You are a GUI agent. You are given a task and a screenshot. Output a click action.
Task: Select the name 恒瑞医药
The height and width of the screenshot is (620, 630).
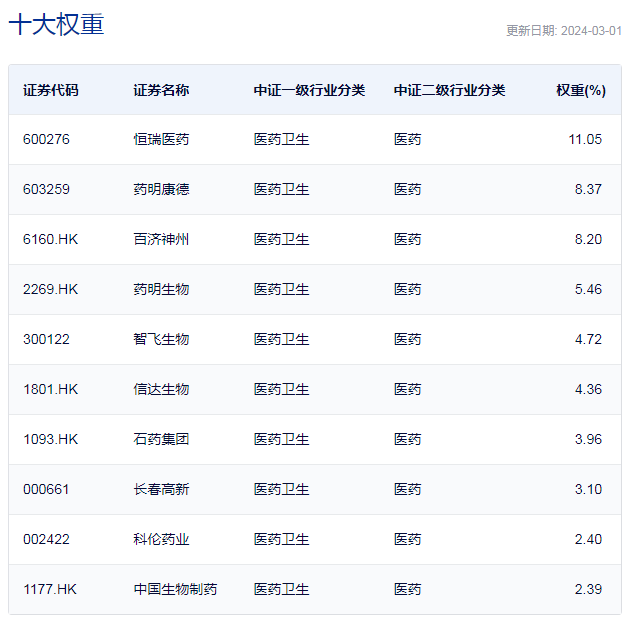click(161, 139)
